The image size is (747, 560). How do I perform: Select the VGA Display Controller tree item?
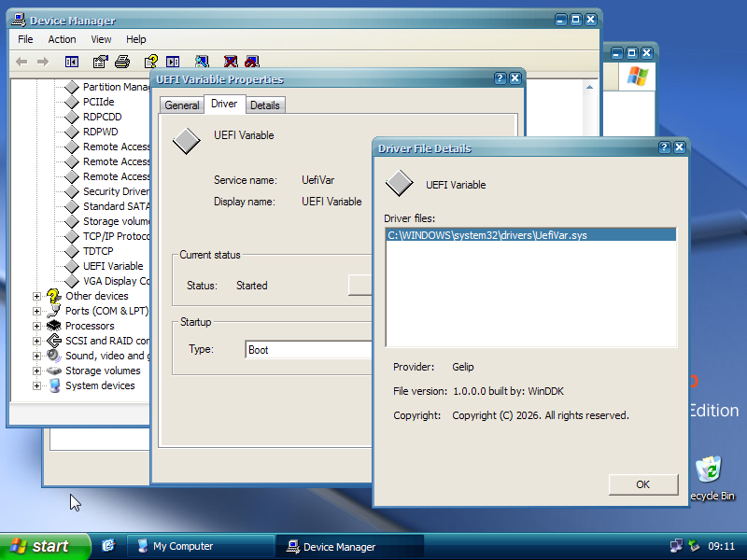point(116,281)
